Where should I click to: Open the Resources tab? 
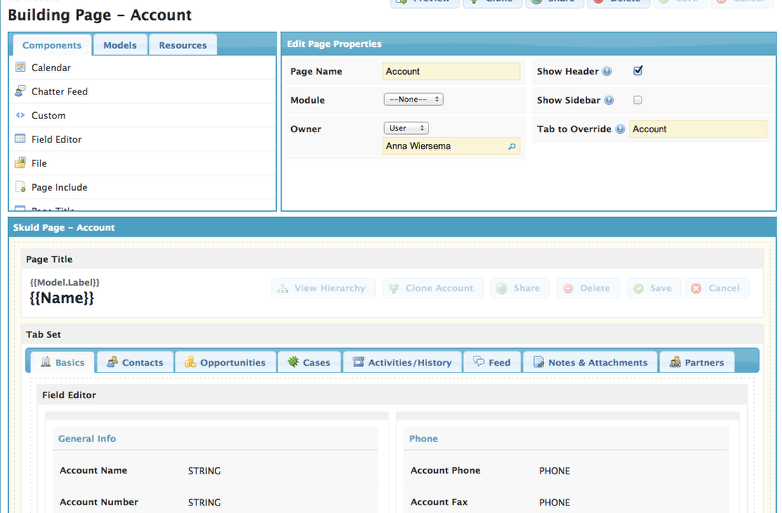pyautogui.click(x=183, y=45)
